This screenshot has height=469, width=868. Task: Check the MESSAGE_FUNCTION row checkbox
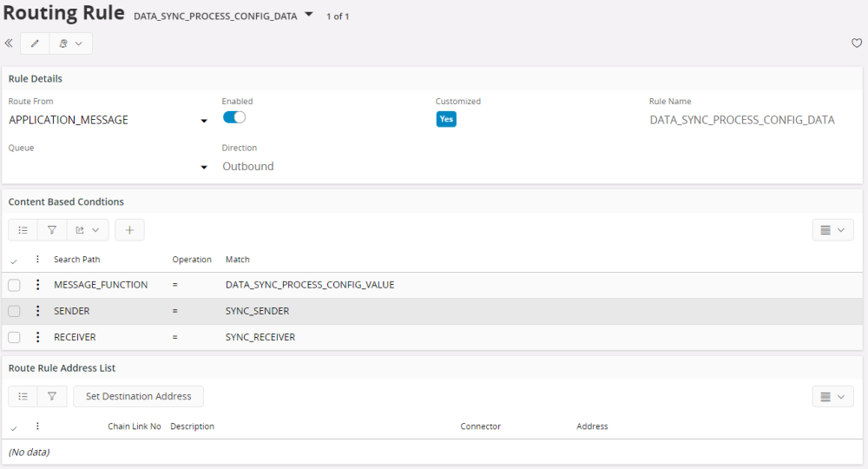(14, 285)
